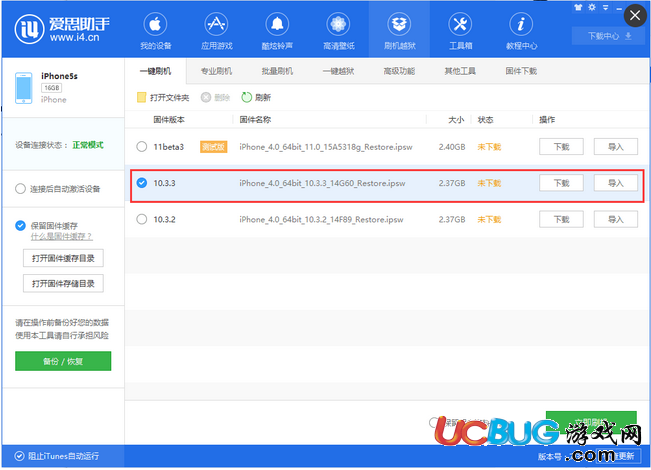The height and width of the screenshot is (470, 651).
Task: Open settings gear icon in title bar
Action: tap(592, 7)
